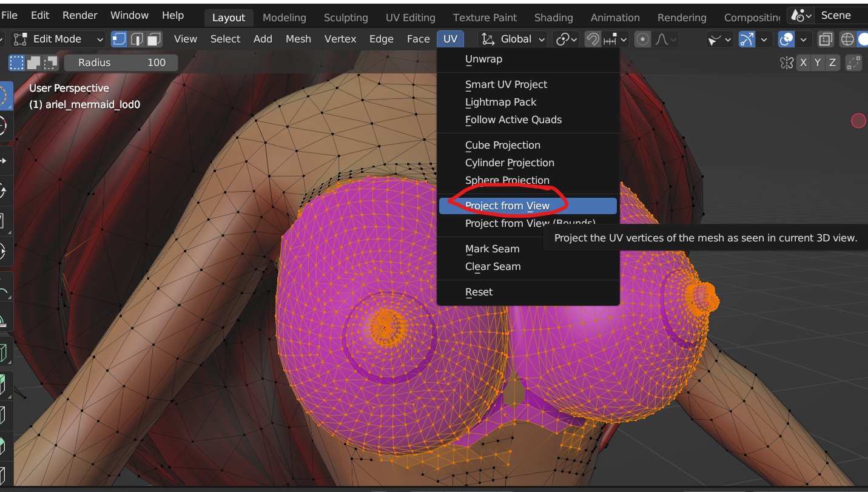Open pivot point dropdown
This screenshot has height=492, width=868.
567,39
